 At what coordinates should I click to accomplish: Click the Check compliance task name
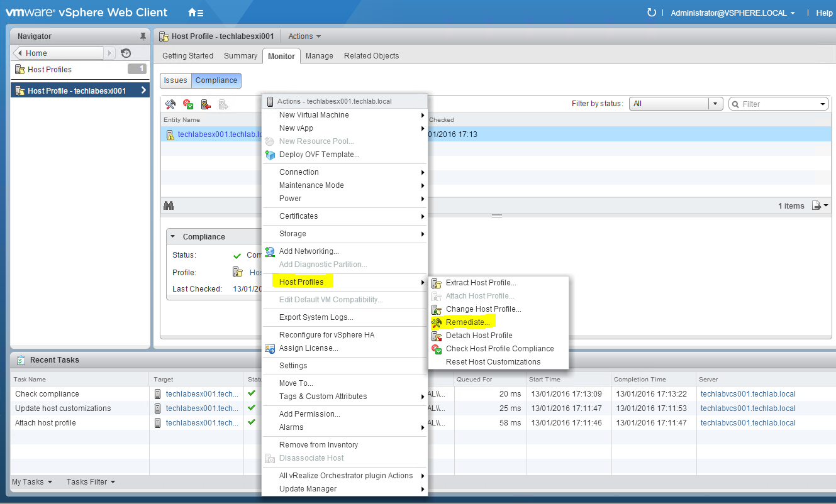(47, 394)
